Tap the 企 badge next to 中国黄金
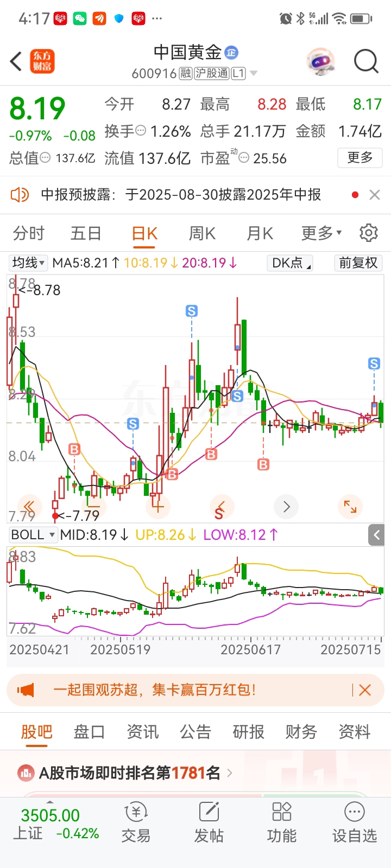Viewport: 391px width, 868px height. 231,53
